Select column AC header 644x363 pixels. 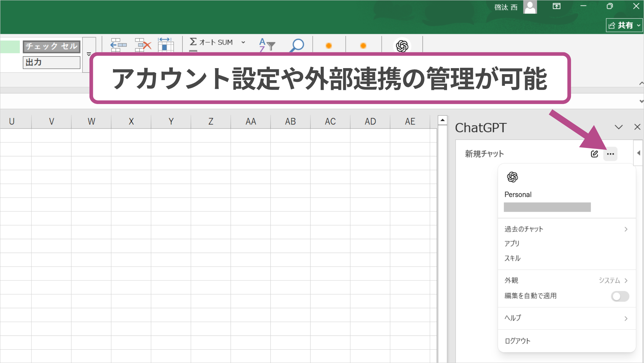tap(330, 121)
